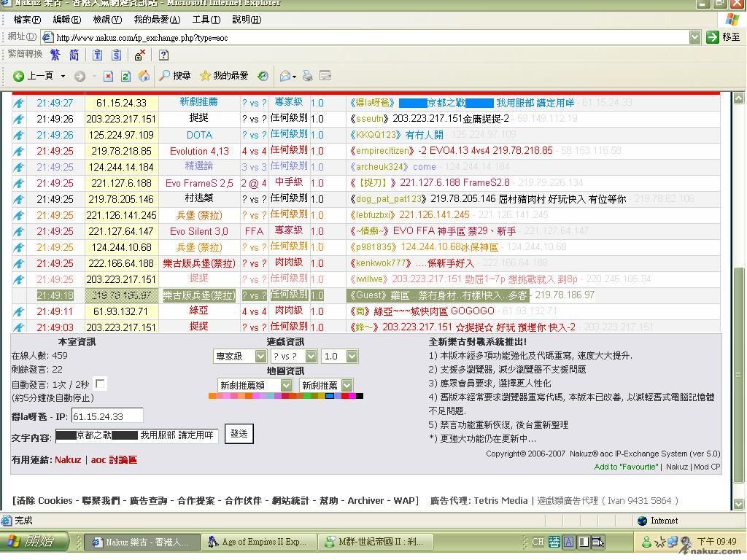The image size is (747, 560).
Task: Click the Refresh page icon
Action: coord(125,76)
